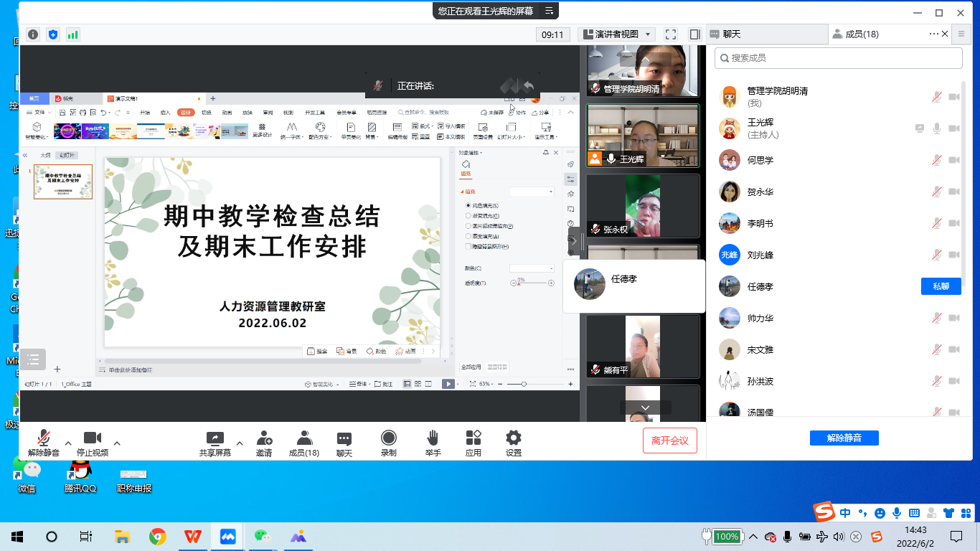Click the green network signal status icon
980x551 pixels.
click(72, 34)
